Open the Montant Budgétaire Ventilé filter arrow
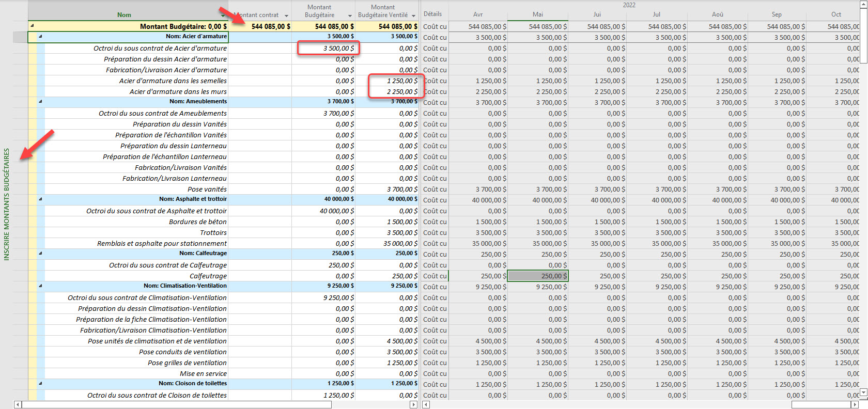The image size is (868, 409). click(x=414, y=15)
